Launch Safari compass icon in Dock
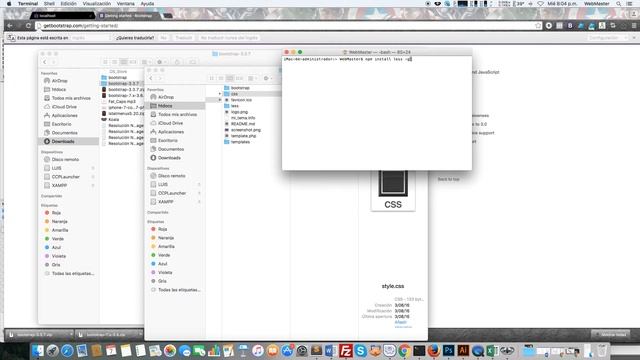Image resolution: width=640 pixels, height=360 pixels. click(67, 350)
